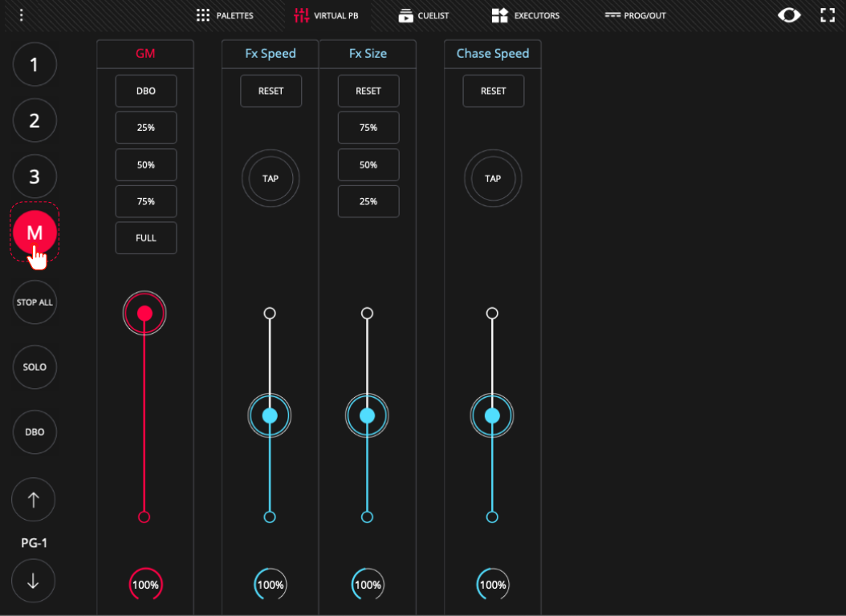The height and width of the screenshot is (616, 846).
Task: Click the GM 100% value dial
Action: click(x=145, y=585)
